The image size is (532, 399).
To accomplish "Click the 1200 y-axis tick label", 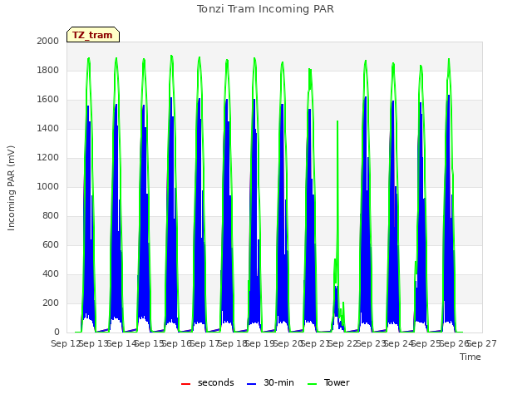I will click(48, 157).
